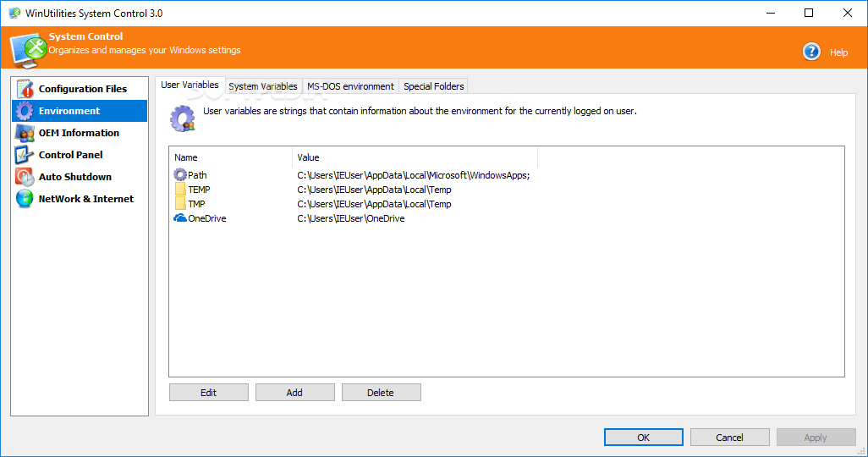Open the MS-DOS environment tab

[x=350, y=86]
